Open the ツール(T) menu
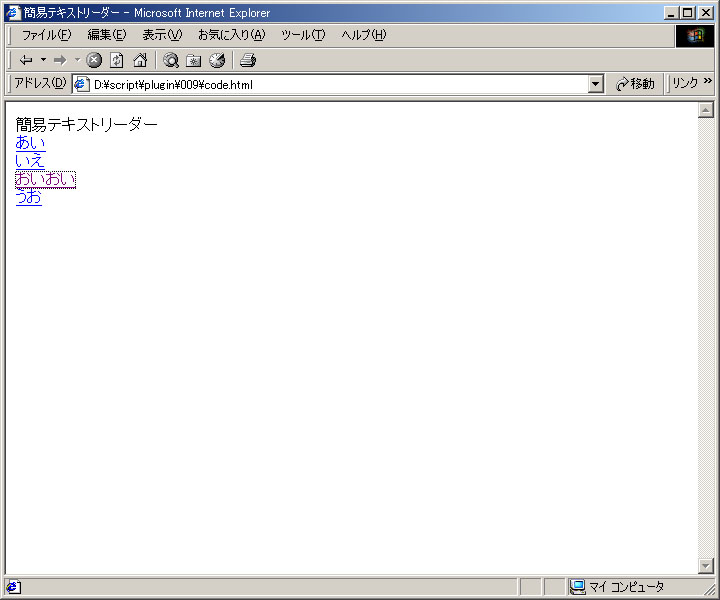 (303, 35)
